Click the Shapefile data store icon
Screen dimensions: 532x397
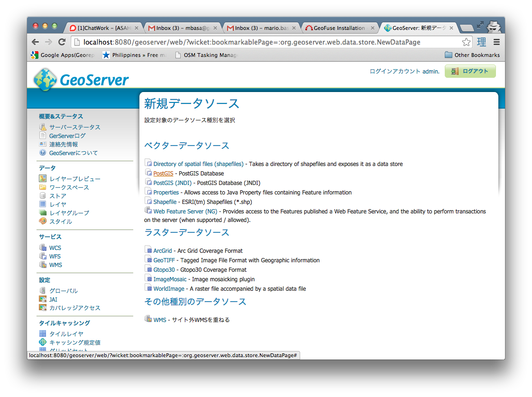click(x=148, y=201)
